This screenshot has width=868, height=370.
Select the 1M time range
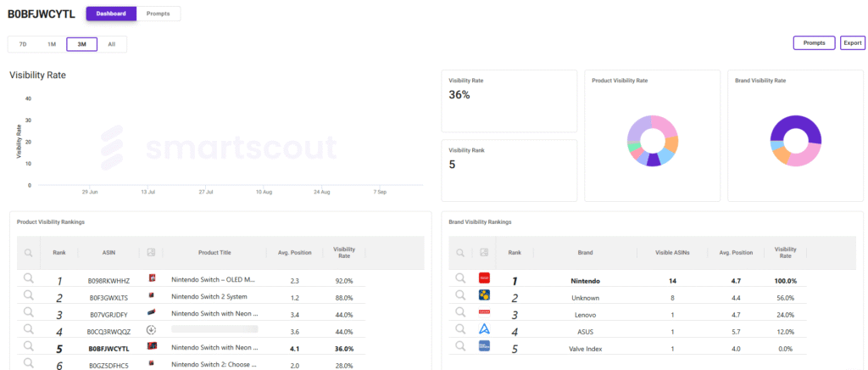click(x=52, y=44)
